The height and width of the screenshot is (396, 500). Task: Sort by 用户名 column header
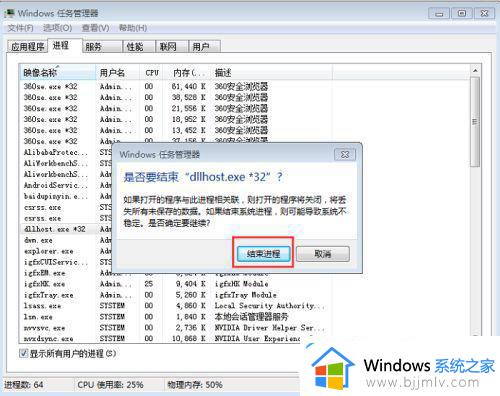point(117,72)
